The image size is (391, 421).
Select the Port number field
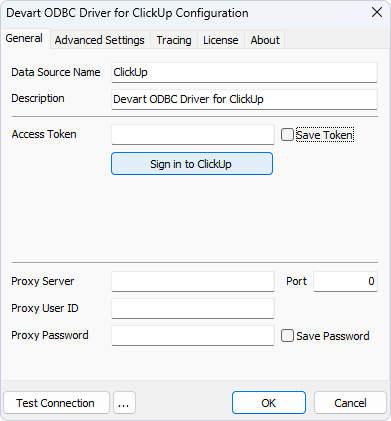(x=345, y=281)
